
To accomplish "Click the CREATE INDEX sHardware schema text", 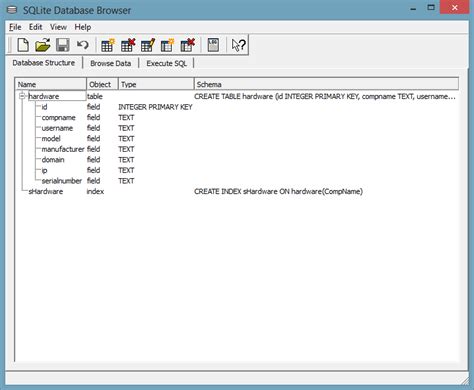I will (x=278, y=191).
